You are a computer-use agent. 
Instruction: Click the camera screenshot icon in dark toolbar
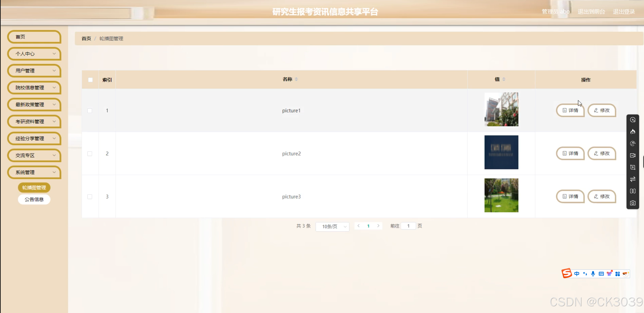632,203
